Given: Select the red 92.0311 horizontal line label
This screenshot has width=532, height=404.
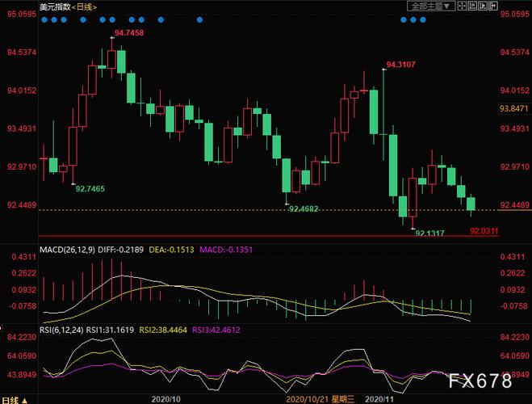Looking at the screenshot, I should [483, 231].
